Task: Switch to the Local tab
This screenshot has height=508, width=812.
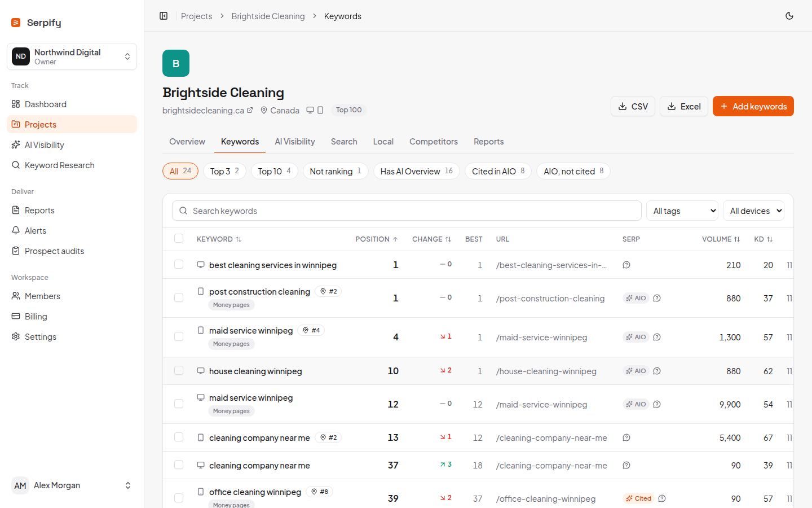Action: [383, 142]
